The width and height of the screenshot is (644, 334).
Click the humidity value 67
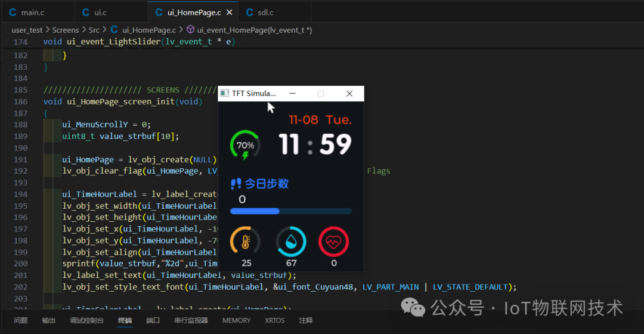(291, 263)
